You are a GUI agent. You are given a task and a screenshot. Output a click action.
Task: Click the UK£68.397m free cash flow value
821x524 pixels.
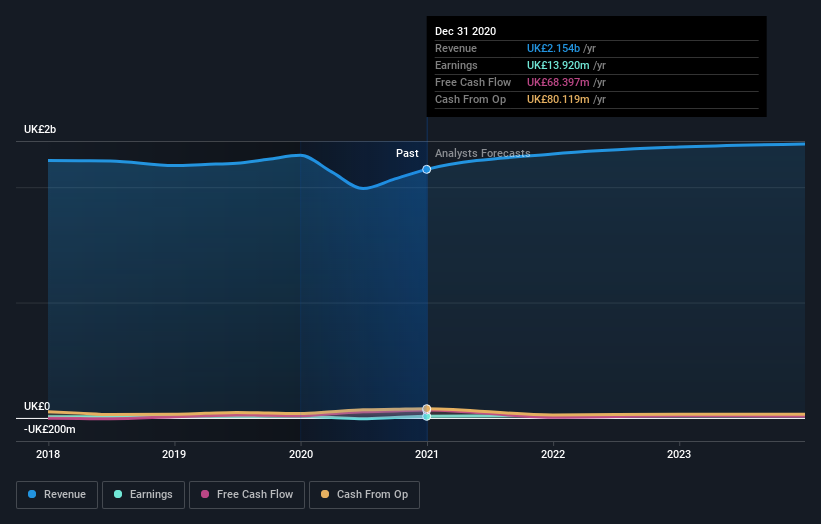(x=558, y=82)
